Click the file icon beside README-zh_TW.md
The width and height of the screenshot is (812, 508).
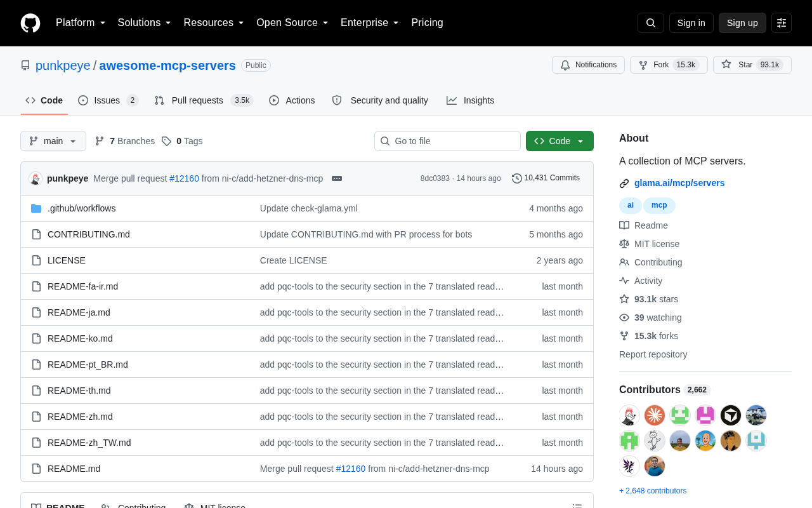36,443
